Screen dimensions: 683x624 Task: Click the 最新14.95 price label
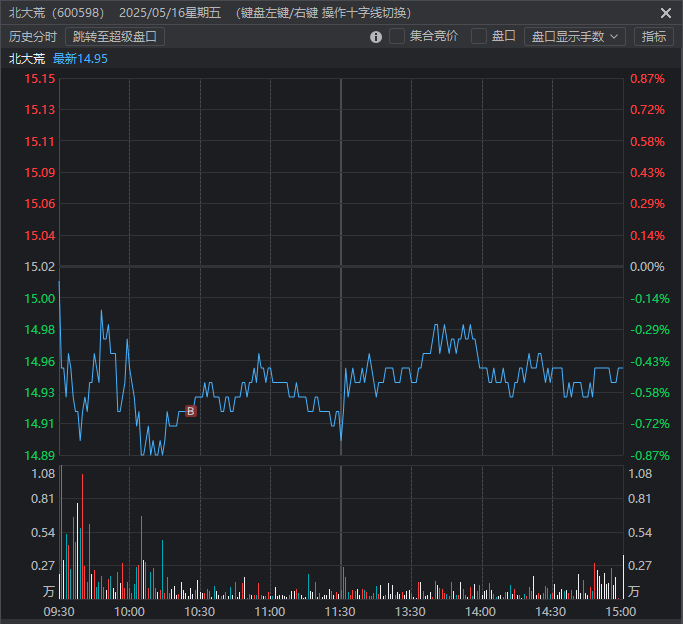(80, 59)
